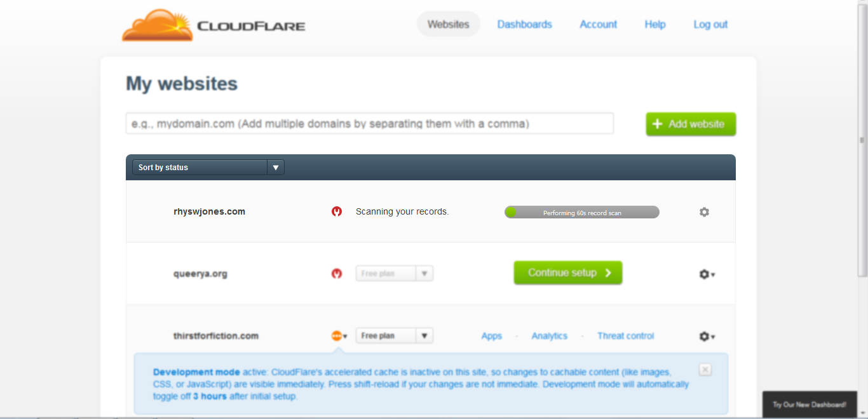Click the page's vertical scrollbar
The image size is (868, 419).
point(862,140)
